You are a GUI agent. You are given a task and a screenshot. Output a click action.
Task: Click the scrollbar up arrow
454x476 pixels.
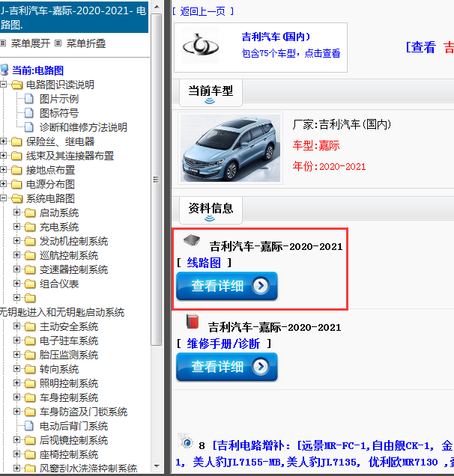[157, 7]
